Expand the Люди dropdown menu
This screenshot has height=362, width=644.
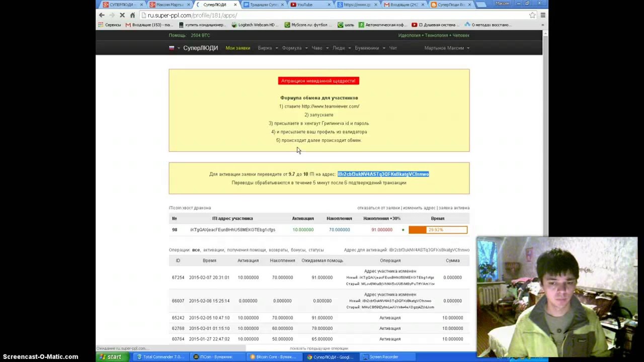coord(341,48)
